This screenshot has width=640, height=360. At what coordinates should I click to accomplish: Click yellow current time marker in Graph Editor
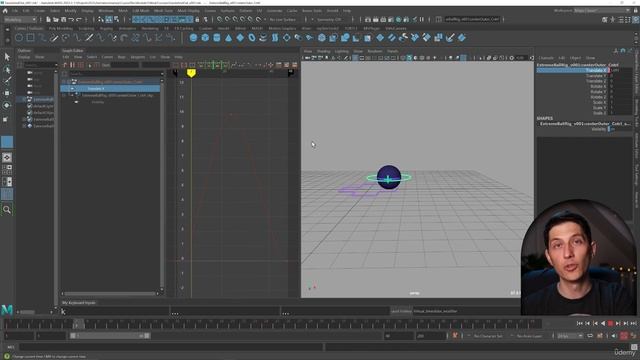(x=191, y=73)
